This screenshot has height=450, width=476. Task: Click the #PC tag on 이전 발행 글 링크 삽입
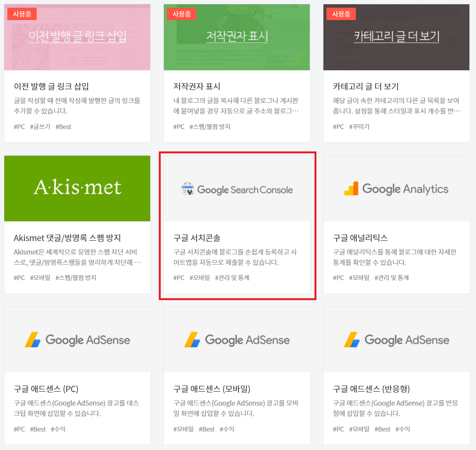click(19, 127)
